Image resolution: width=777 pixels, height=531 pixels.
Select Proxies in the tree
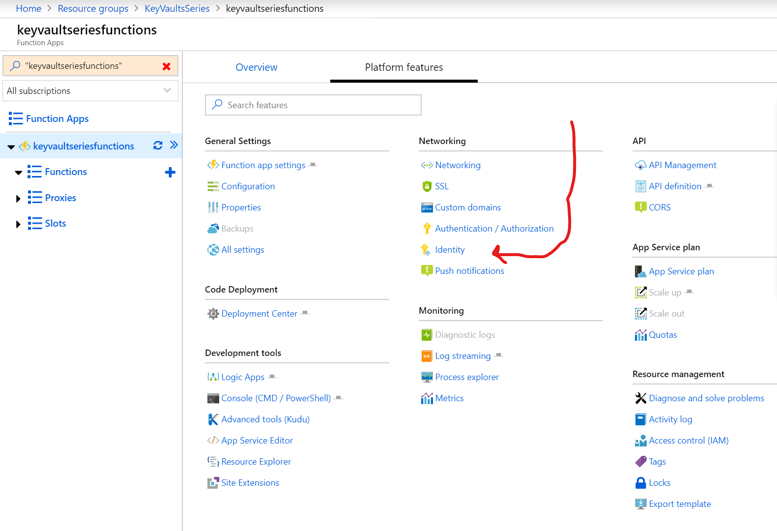(x=60, y=198)
